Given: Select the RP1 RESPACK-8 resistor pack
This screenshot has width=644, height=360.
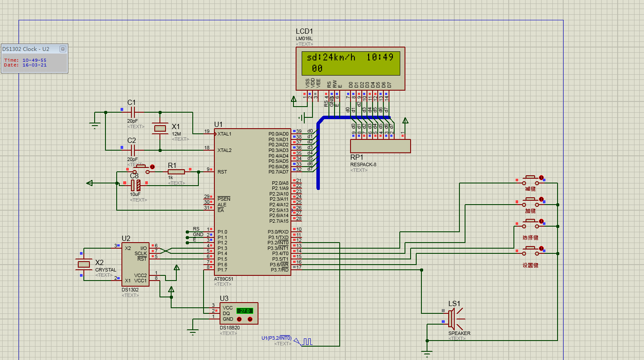Looking at the screenshot, I should [380, 146].
